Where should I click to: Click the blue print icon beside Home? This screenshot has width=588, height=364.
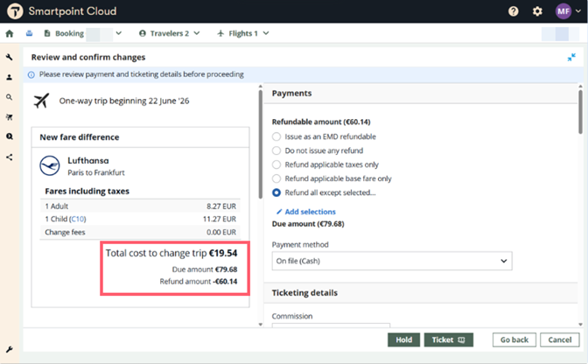29,34
